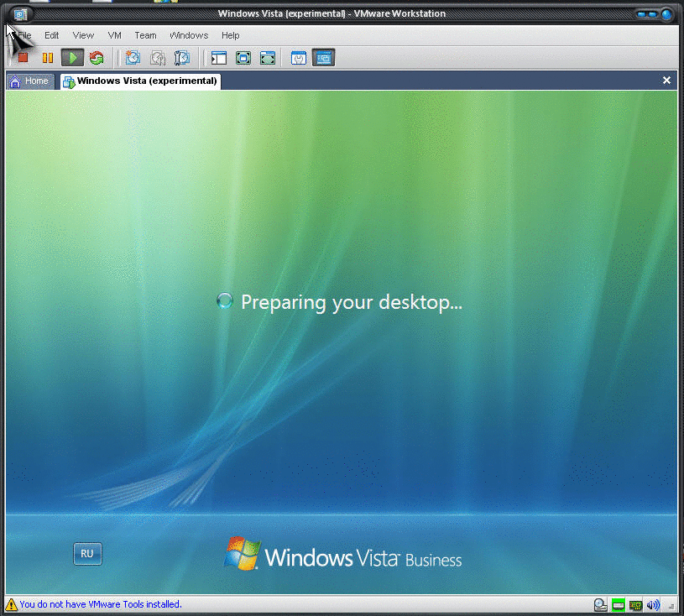The image size is (684, 616).
Task: Show the summary view icon
Action: click(299, 58)
